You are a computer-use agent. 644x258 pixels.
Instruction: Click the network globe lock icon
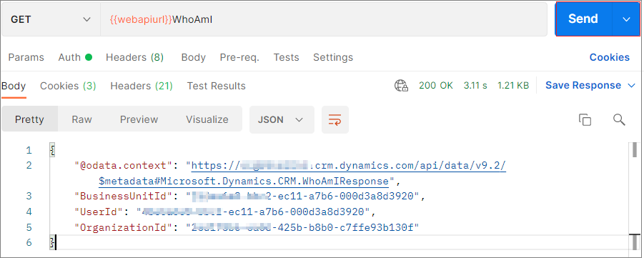401,86
